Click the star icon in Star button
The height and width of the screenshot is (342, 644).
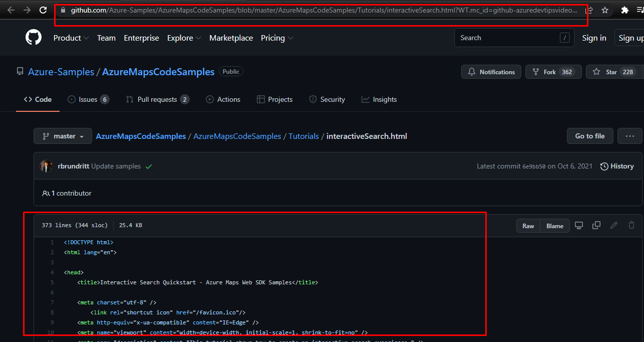596,72
